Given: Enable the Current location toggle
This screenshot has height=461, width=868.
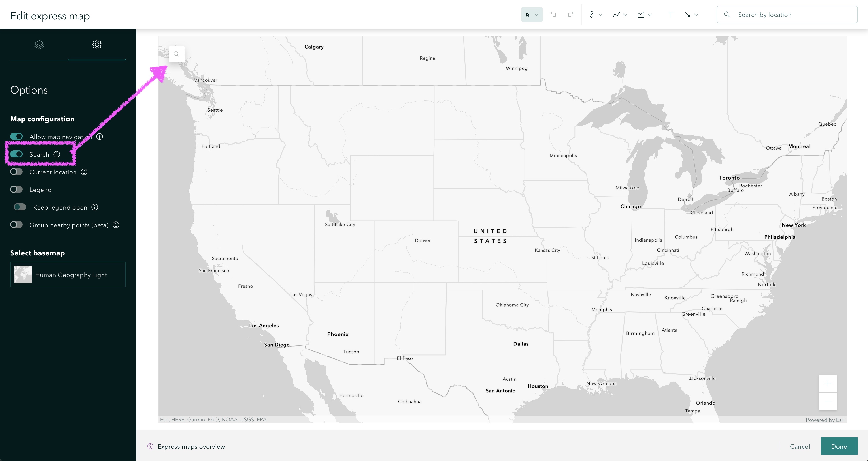Looking at the screenshot, I should tap(16, 172).
